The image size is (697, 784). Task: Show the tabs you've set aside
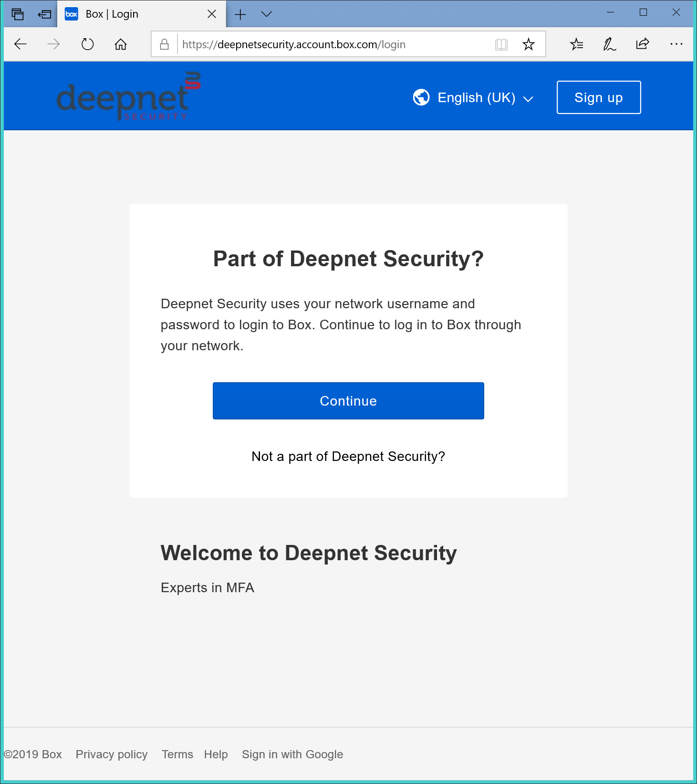click(18, 14)
